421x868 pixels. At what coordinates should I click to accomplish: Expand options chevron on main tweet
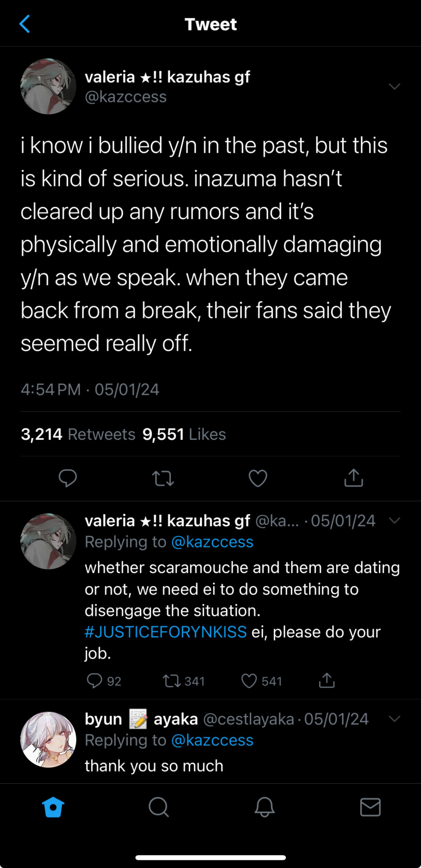394,86
